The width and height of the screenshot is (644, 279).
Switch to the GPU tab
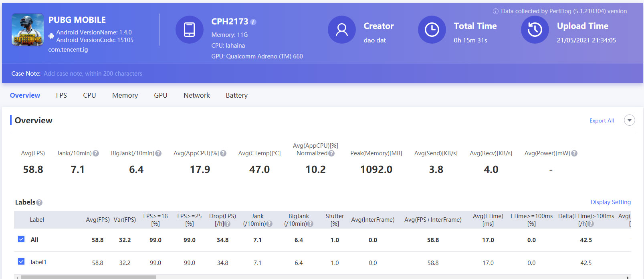161,95
